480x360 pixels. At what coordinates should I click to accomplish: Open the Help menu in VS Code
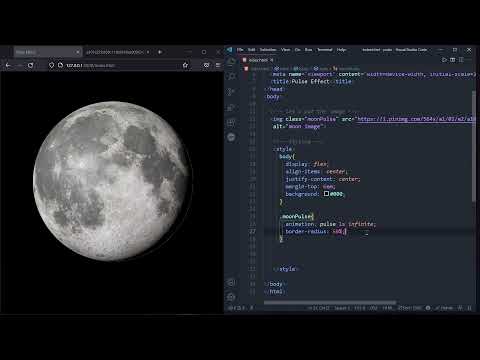coord(341,50)
